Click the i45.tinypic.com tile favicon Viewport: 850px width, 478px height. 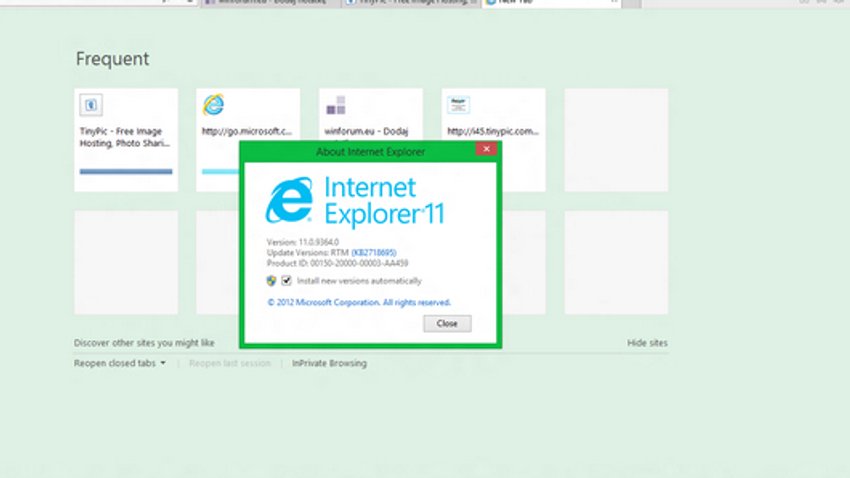click(x=459, y=105)
